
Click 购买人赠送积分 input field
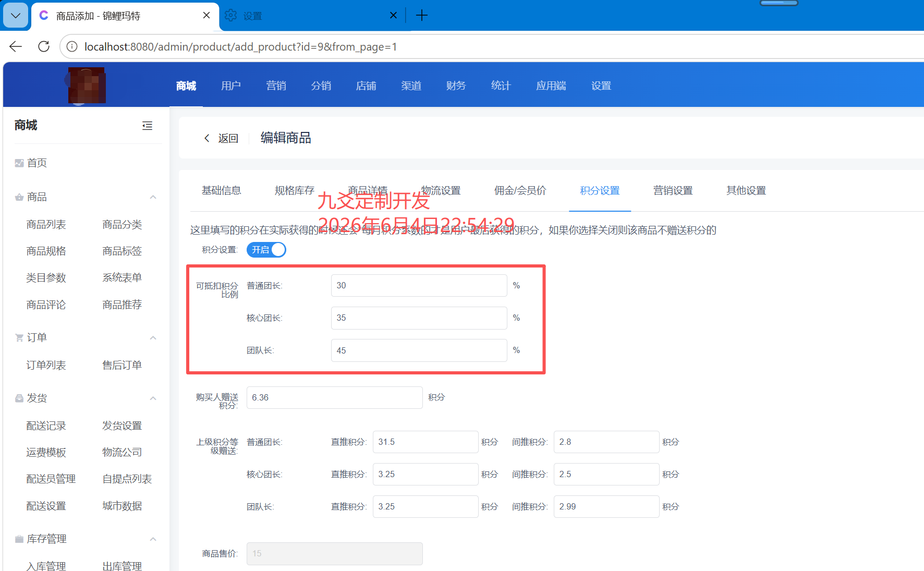click(335, 397)
